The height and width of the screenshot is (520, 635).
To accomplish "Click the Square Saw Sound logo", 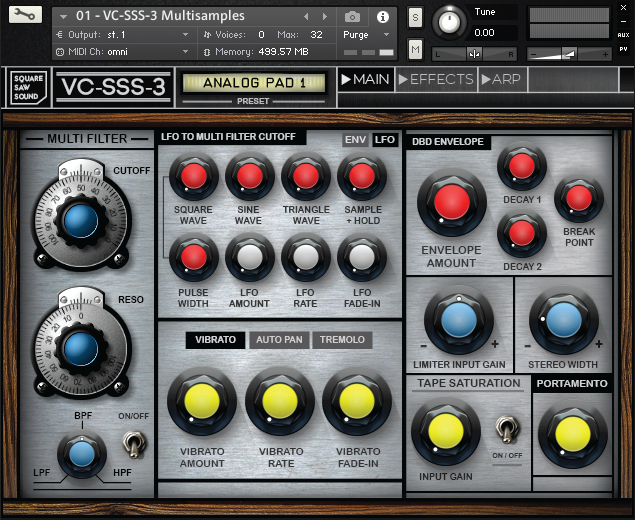I will click(27, 87).
